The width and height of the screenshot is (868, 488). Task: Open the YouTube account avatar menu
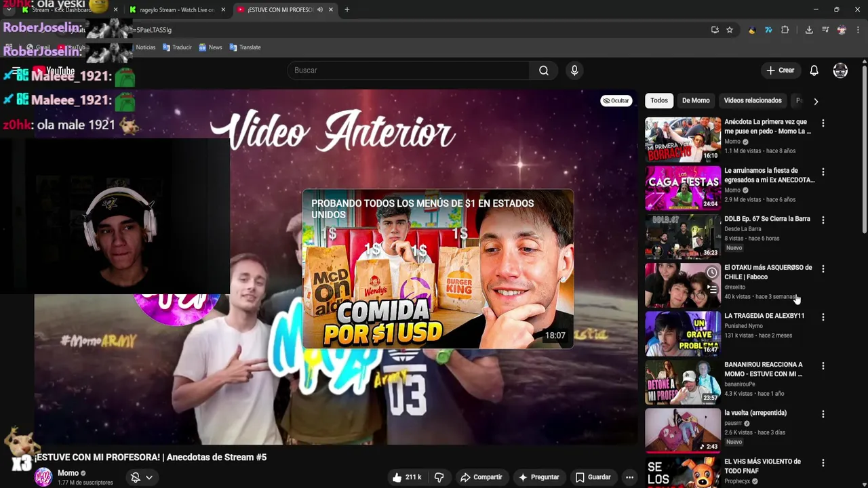coord(840,70)
